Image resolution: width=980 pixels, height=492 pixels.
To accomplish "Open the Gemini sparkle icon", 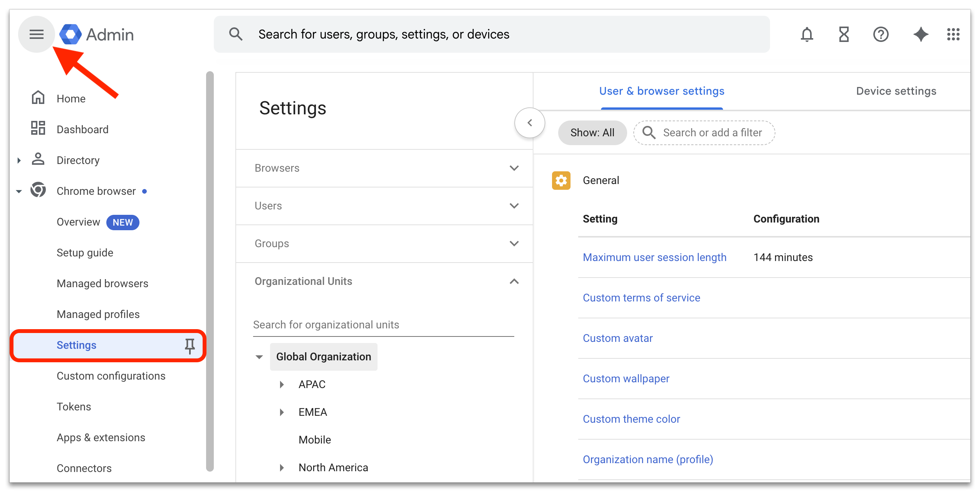I will [921, 34].
